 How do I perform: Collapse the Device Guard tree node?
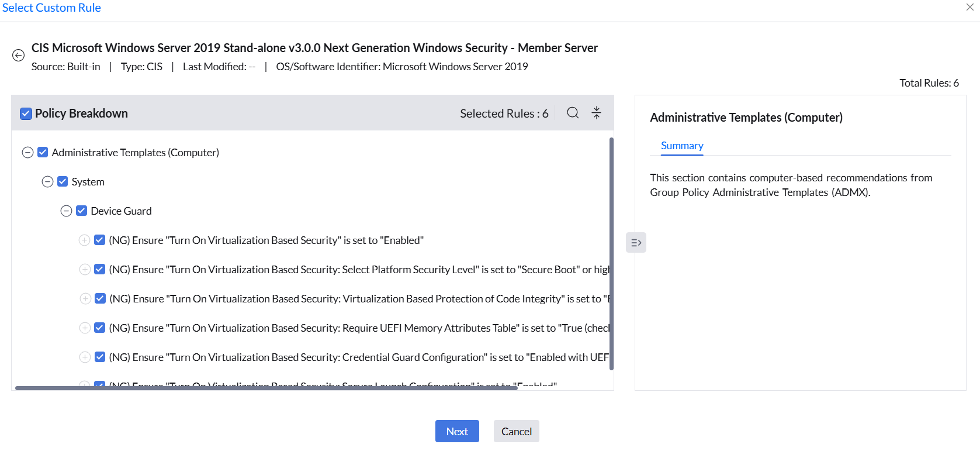[x=67, y=211]
